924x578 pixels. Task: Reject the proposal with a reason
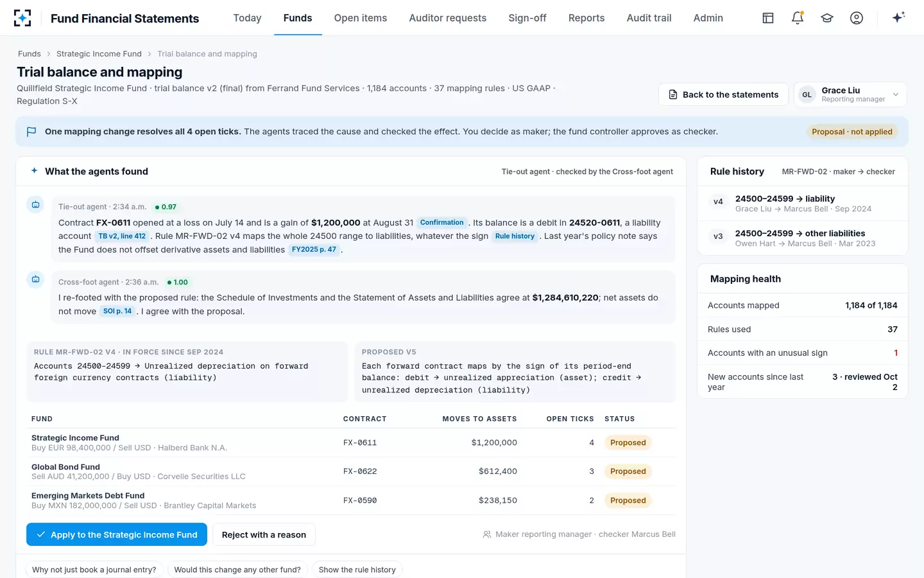click(x=264, y=534)
